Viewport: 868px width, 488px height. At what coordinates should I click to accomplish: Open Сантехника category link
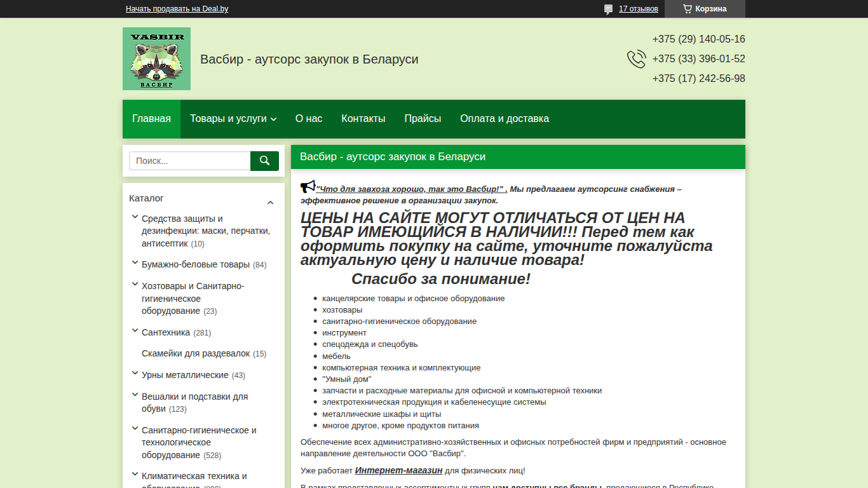[x=166, y=332]
